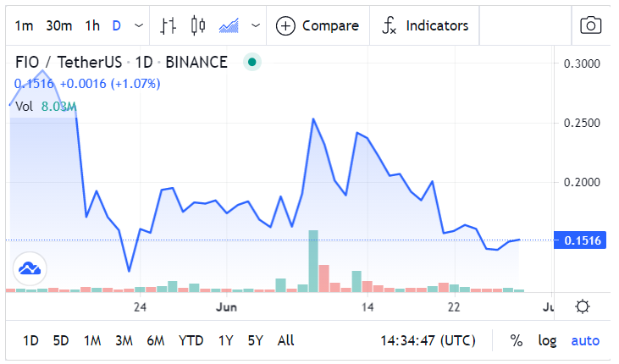Screen dimensions: 619x364
Task: Expand the time interval dropdown chevron
Action: (139, 26)
